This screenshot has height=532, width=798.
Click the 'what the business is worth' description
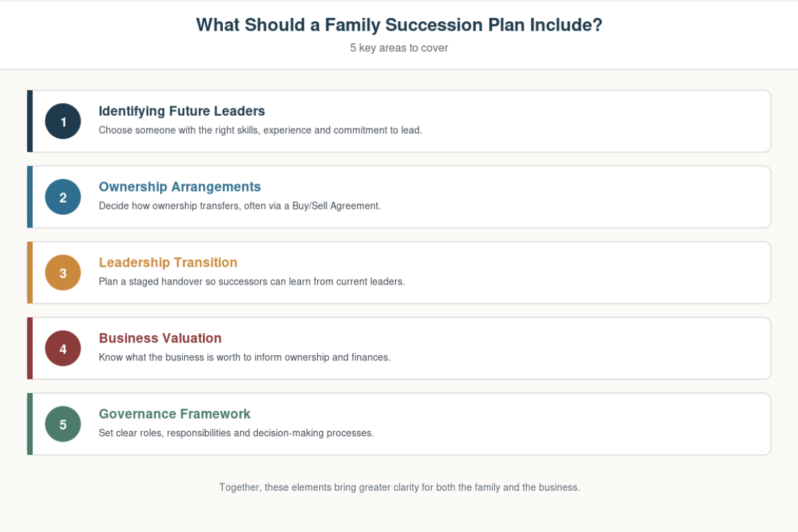(x=245, y=358)
